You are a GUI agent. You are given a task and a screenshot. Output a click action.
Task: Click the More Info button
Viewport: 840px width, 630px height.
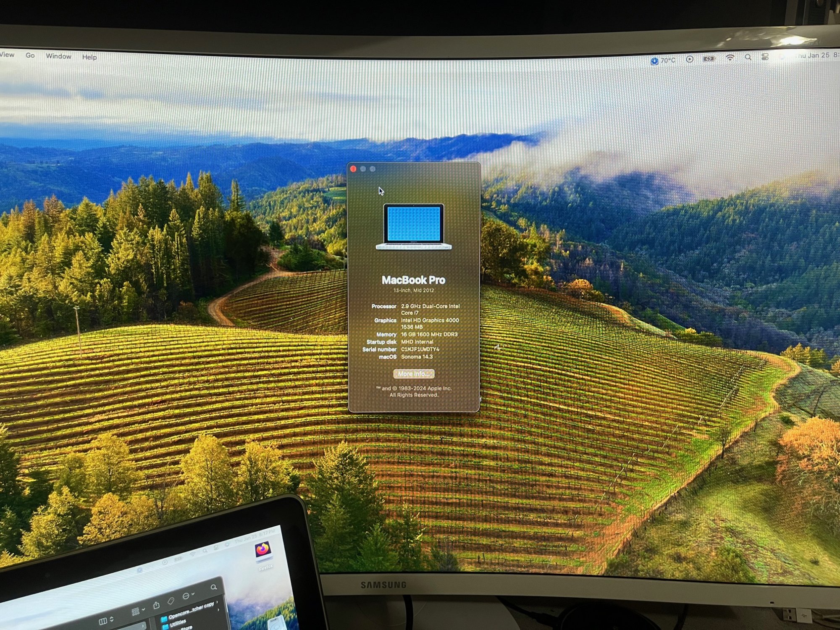(414, 374)
